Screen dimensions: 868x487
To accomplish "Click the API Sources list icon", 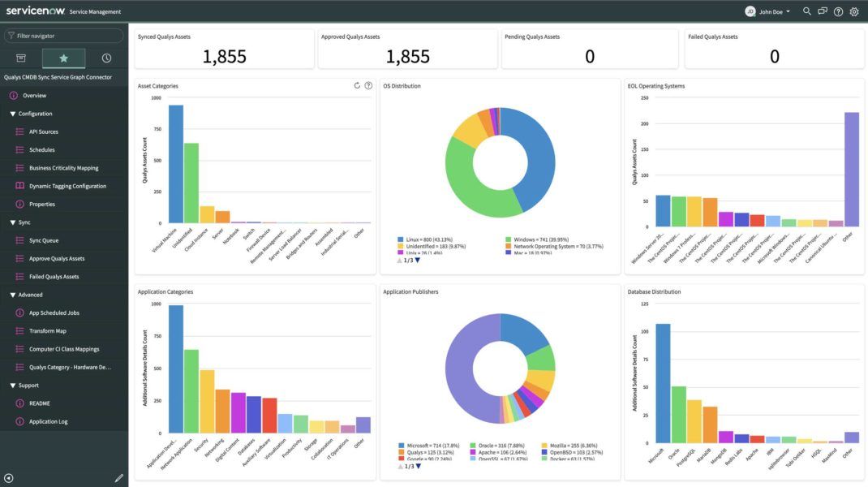I will [20, 131].
